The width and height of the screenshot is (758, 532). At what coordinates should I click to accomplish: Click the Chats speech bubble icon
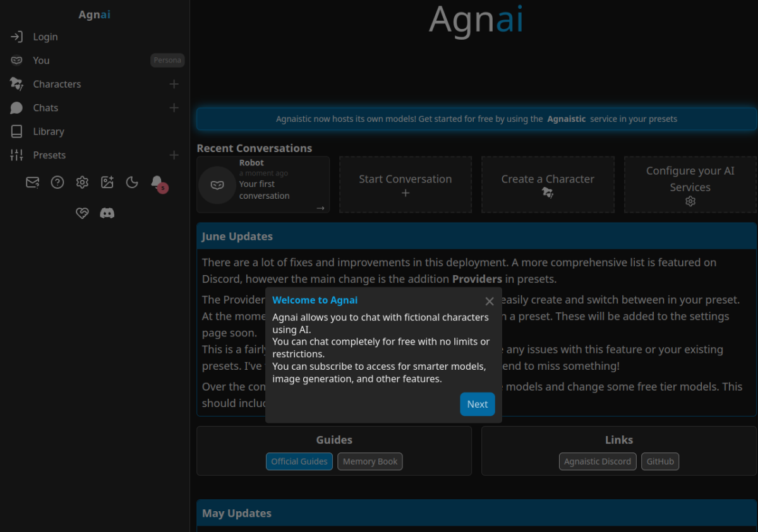coord(16,108)
